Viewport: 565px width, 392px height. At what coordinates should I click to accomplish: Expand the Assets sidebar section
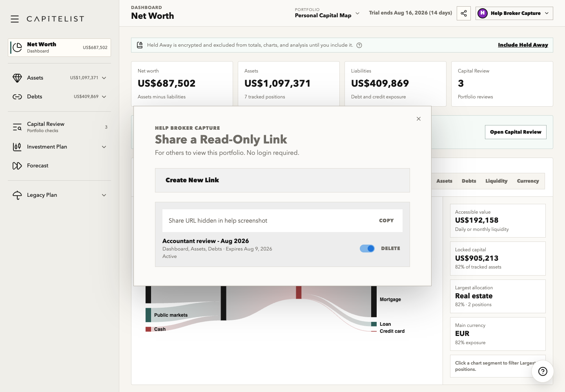click(x=104, y=78)
